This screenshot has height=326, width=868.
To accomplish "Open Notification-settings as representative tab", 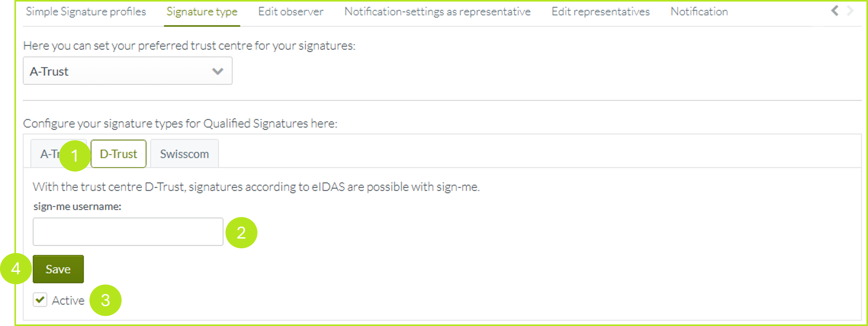I will pos(437,12).
